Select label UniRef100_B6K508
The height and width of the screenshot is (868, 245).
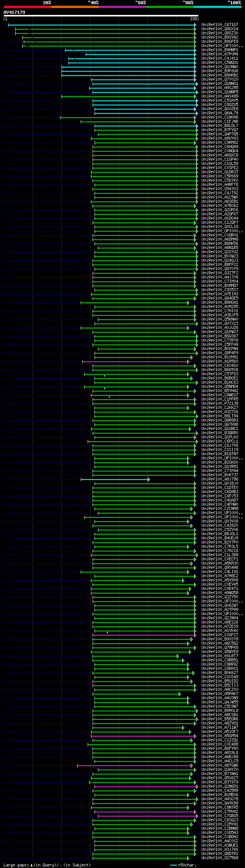219,370
